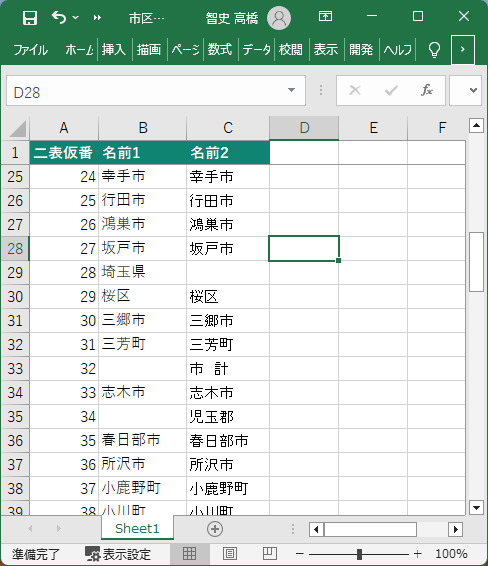This screenshot has height=566, width=488.
Task: Show more ribbon tabs with right chevron
Action: (463, 49)
